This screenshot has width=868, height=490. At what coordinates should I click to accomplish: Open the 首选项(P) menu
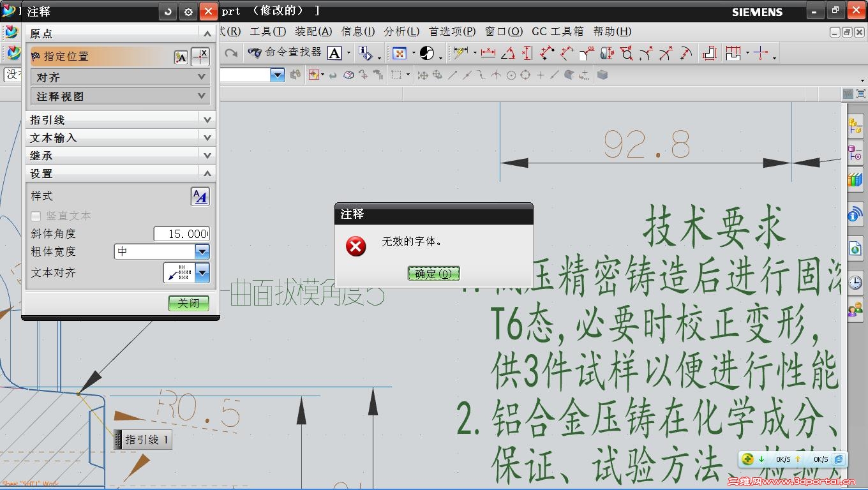coord(453,31)
